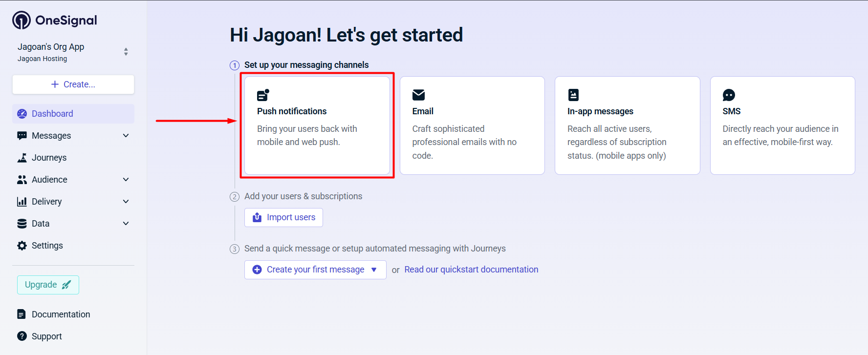Click the Email envelope icon
Viewport: 868px width, 355px height.
(x=418, y=95)
